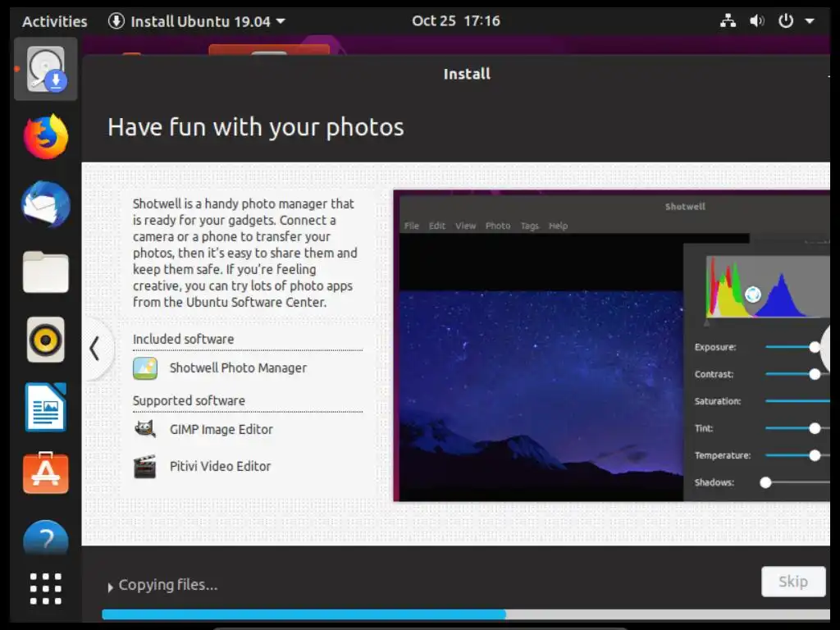Click the Install window title
Image resolution: width=840 pixels, height=630 pixels.
pyautogui.click(x=467, y=74)
